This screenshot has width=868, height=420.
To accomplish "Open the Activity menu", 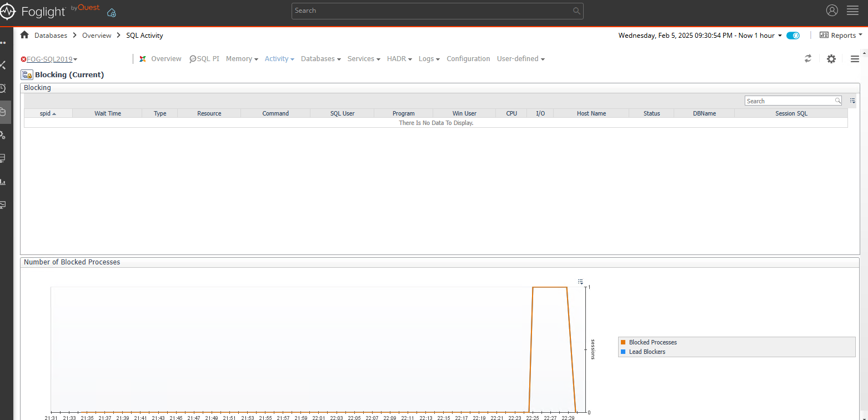I will point(279,59).
